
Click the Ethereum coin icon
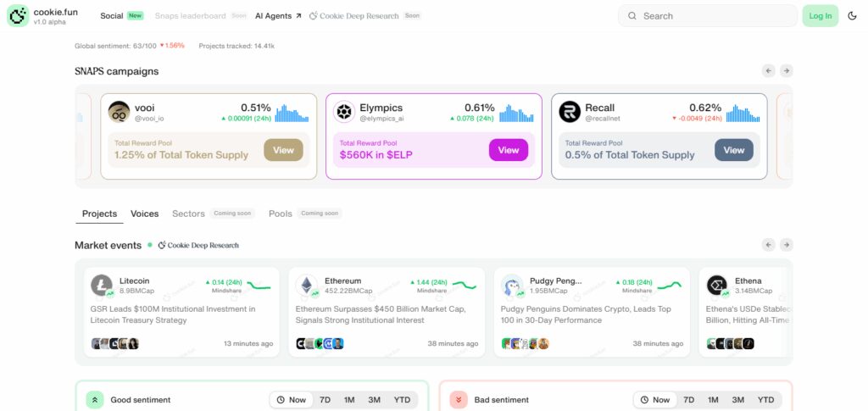coord(307,286)
